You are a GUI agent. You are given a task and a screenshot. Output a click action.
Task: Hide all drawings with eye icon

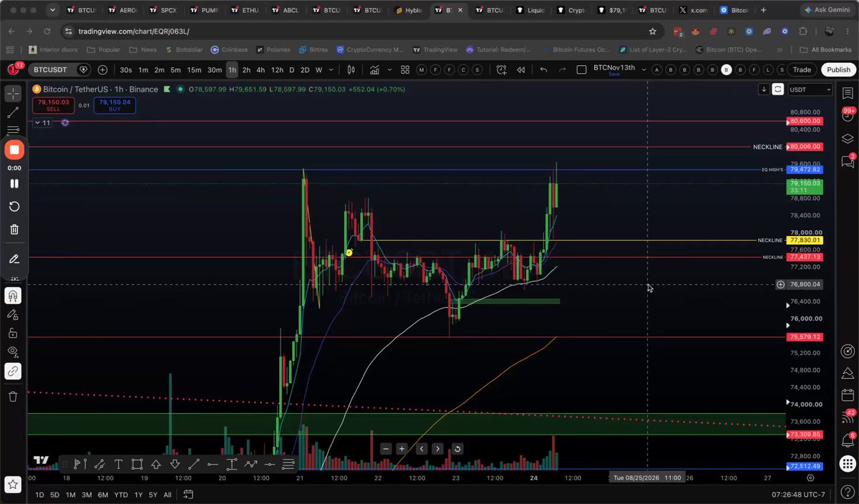[14, 352]
